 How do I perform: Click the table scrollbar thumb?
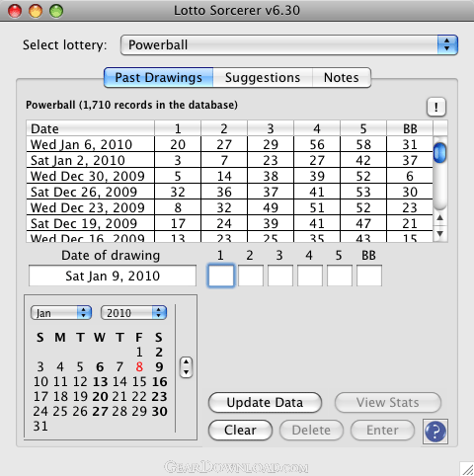pyautogui.click(x=439, y=153)
